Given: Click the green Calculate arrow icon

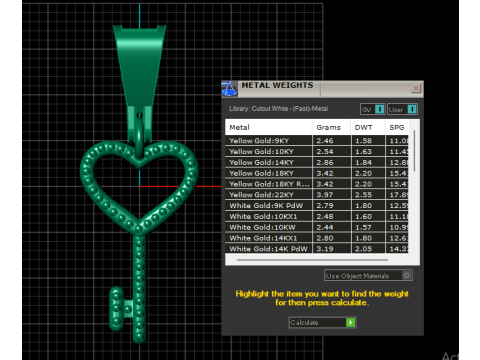Looking at the screenshot, I should point(351,322).
